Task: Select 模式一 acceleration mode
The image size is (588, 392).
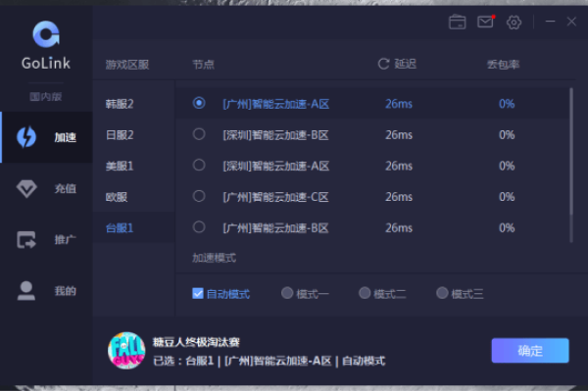Action: (x=287, y=293)
